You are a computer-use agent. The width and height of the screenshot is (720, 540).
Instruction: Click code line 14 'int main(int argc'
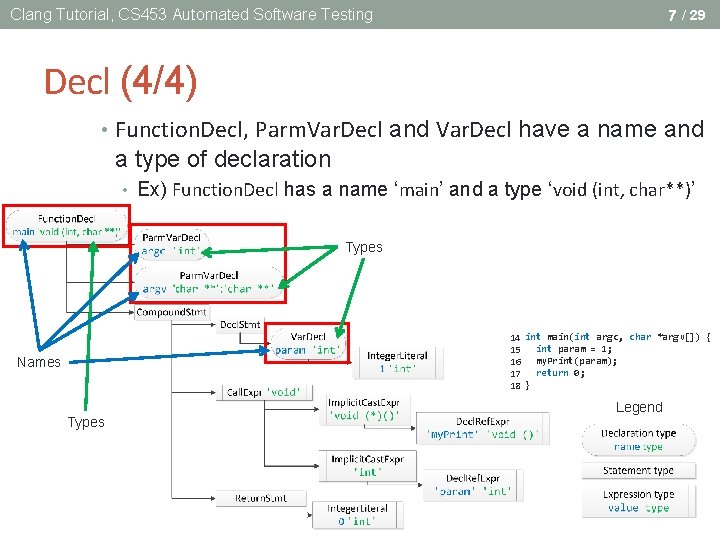click(x=611, y=337)
